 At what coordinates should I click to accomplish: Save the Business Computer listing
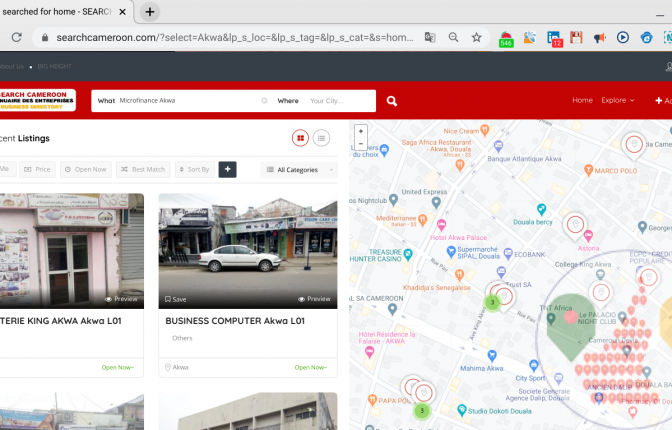[176, 299]
